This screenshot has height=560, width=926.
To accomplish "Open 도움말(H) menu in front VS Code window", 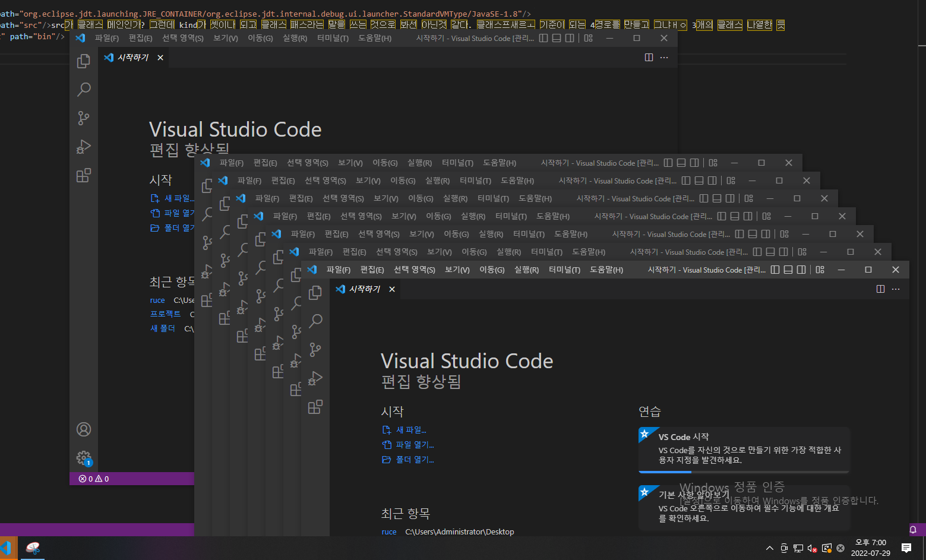I will (606, 270).
